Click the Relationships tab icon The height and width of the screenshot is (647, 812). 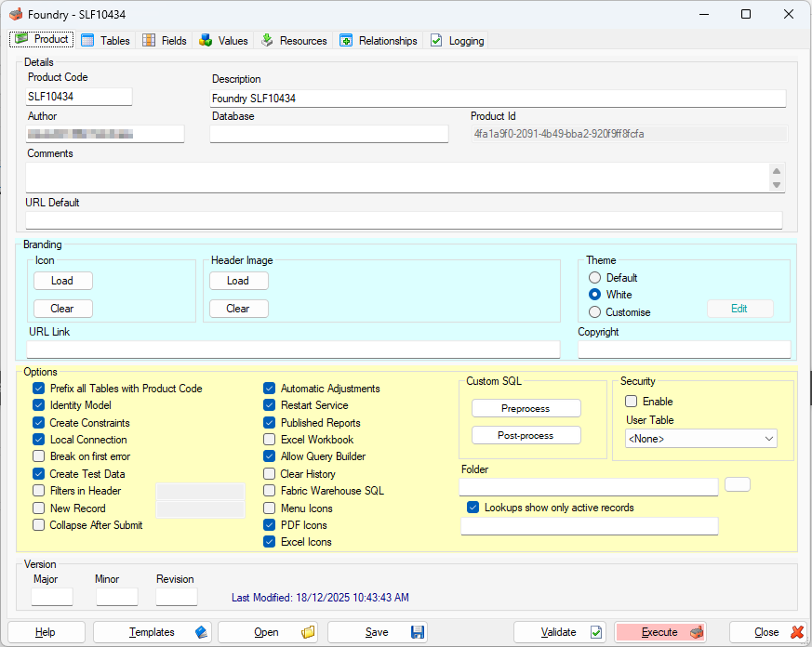click(x=346, y=40)
